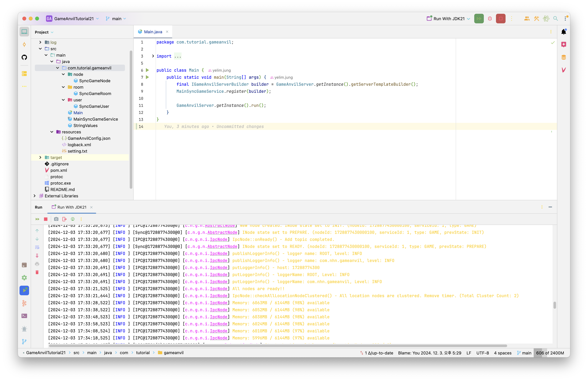Show more tool windows ellipsis

[x=24, y=86]
